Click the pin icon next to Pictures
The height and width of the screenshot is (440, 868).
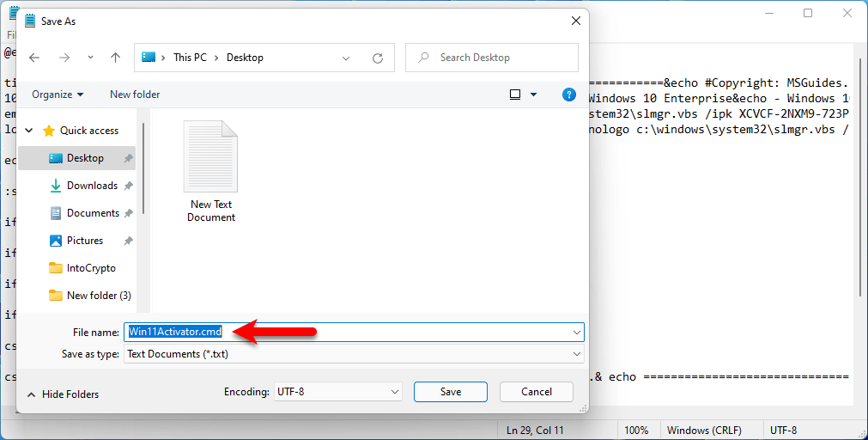pos(129,241)
